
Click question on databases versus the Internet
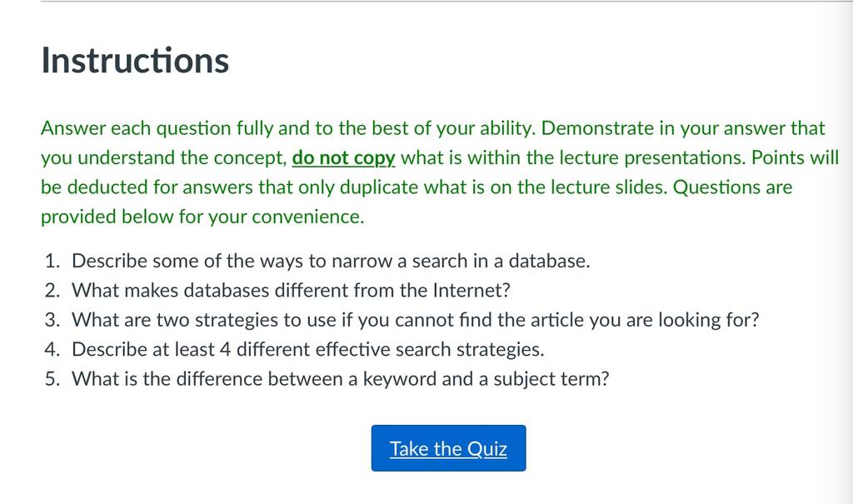291,290
